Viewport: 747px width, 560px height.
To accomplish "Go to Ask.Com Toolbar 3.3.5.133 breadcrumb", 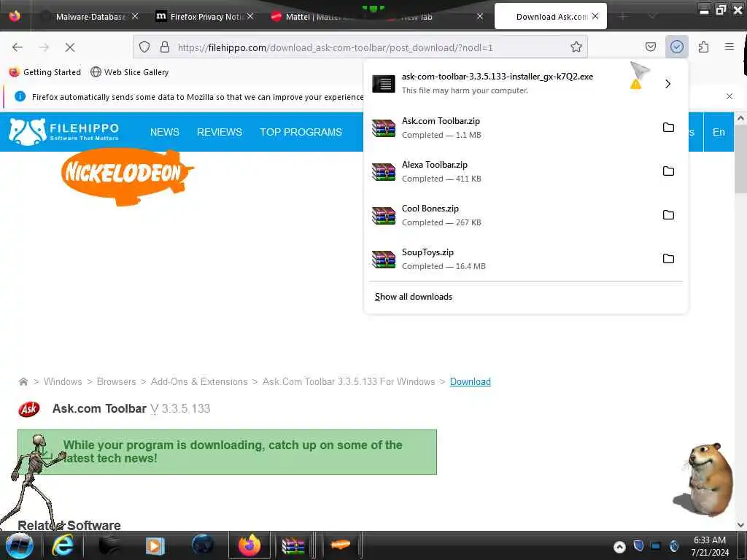I will pyautogui.click(x=349, y=381).
